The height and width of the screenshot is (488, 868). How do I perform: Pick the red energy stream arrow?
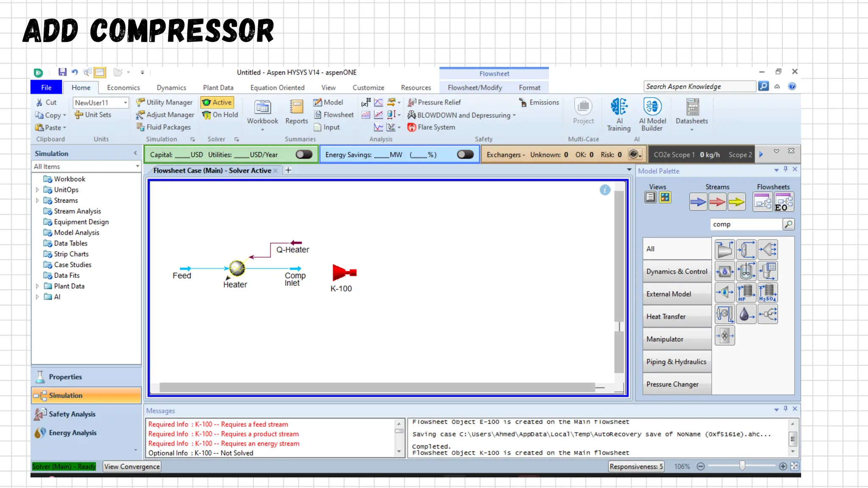(717, 202)
